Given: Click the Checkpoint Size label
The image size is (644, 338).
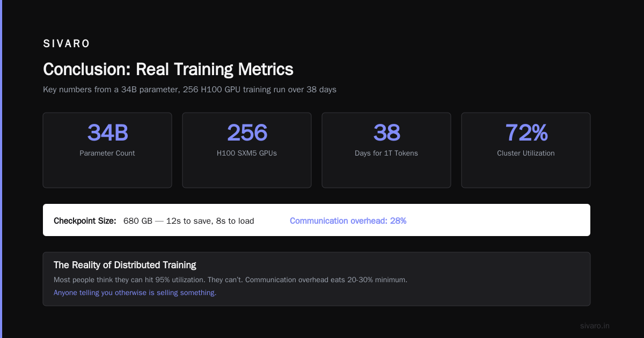Looking at the screenshot, I should tap(85, 221).
